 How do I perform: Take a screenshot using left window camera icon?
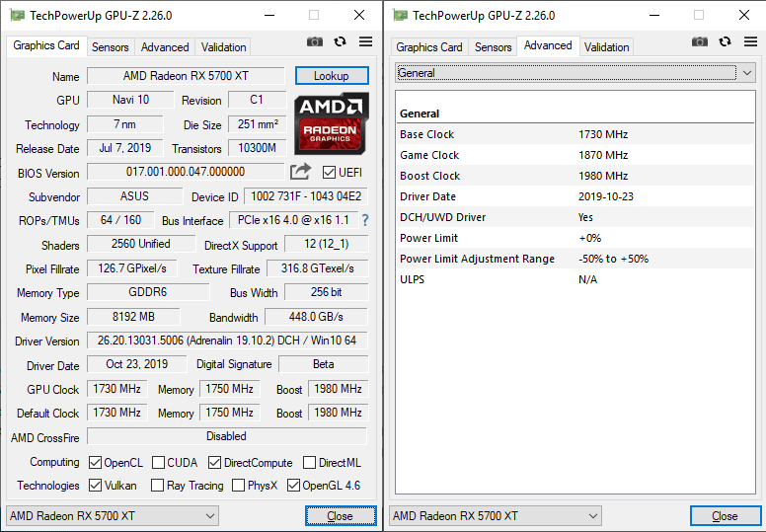point(315,42)
